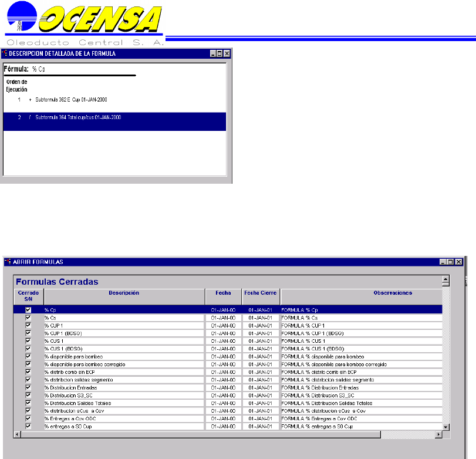This screenshot has height=459, width=476.
Task: Select % Distribucion Entradas description cell
Action: click(x=124, y=387)
